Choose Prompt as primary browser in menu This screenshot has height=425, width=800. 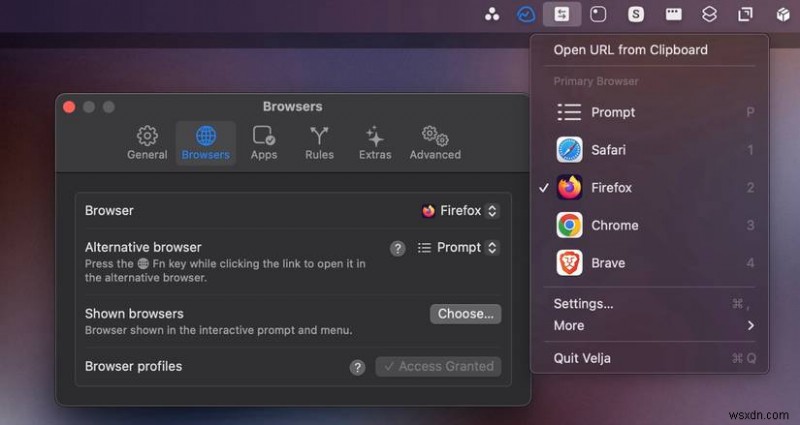pos(649,112)
